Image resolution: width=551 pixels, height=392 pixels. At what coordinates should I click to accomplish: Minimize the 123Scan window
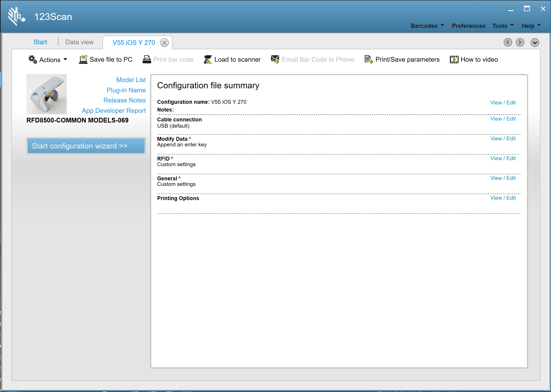click(x=511, y=10)
